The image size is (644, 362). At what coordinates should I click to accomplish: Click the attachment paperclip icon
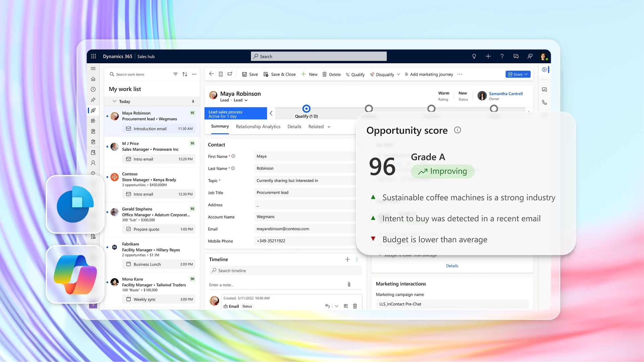coord(349,284)
